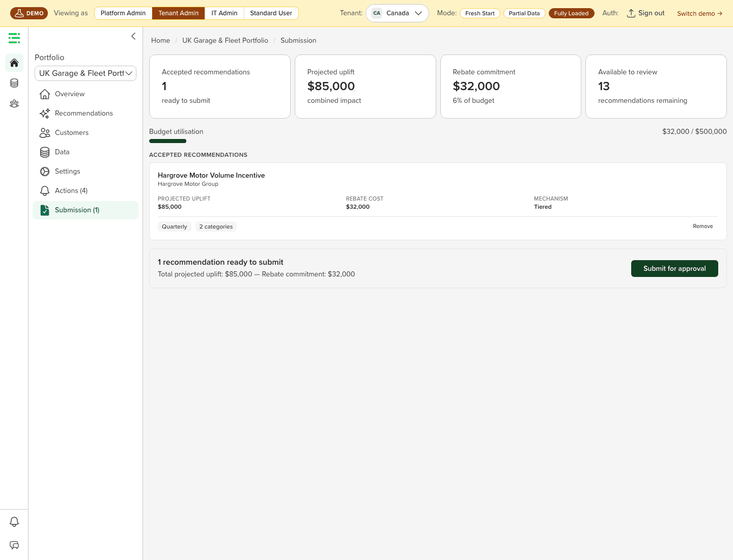The height and width of the screenshot is (560, 733).
Task: Click the Rebate commitment $32,000 card
Action: pyautogui.click(x=511, y=87)
